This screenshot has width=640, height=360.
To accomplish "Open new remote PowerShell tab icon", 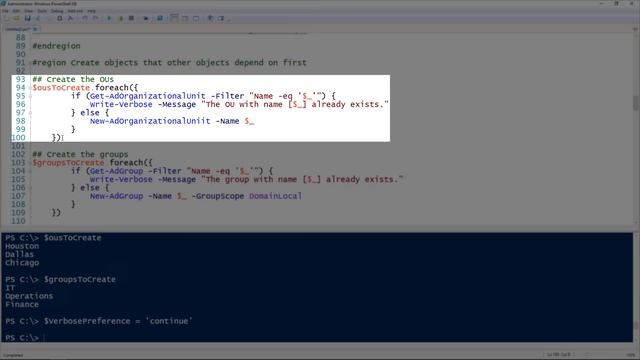I will [146, 18].
